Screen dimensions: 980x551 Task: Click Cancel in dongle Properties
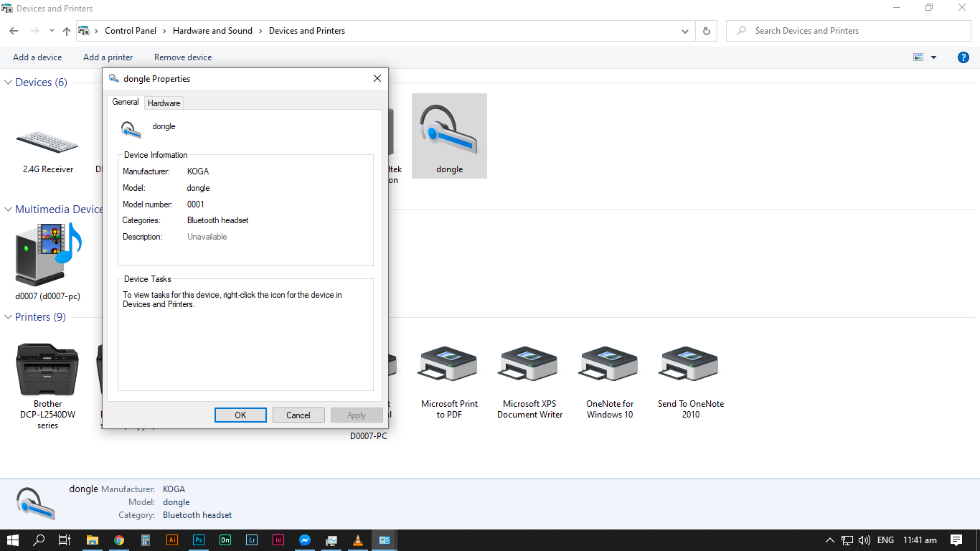[x=298, y=415]
